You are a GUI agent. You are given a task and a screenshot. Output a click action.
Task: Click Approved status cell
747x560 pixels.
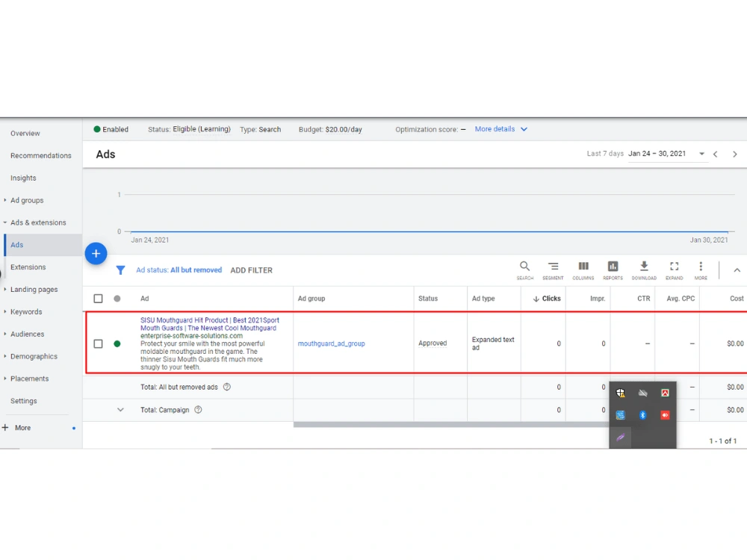(x=433, y=343)
